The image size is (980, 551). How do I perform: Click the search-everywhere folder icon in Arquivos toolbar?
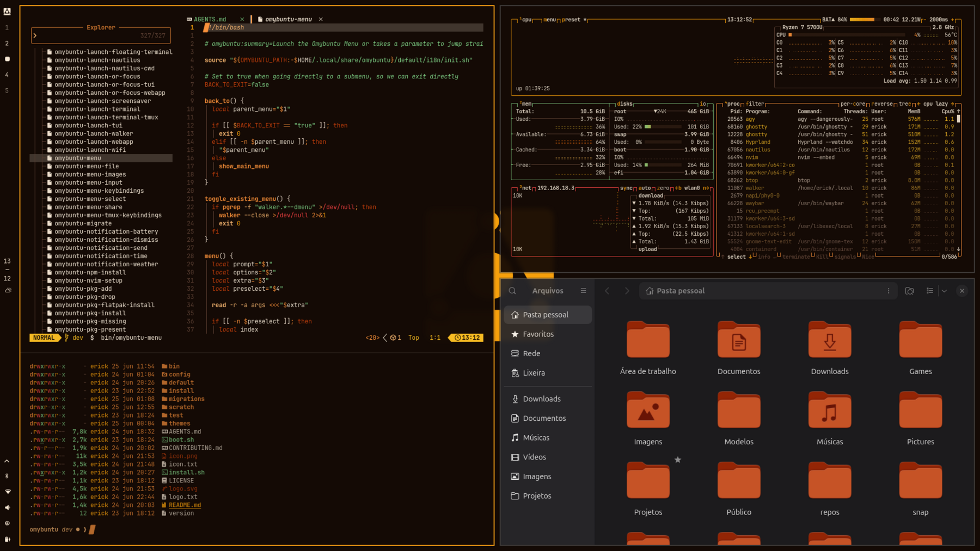click(x=909, y=291)
